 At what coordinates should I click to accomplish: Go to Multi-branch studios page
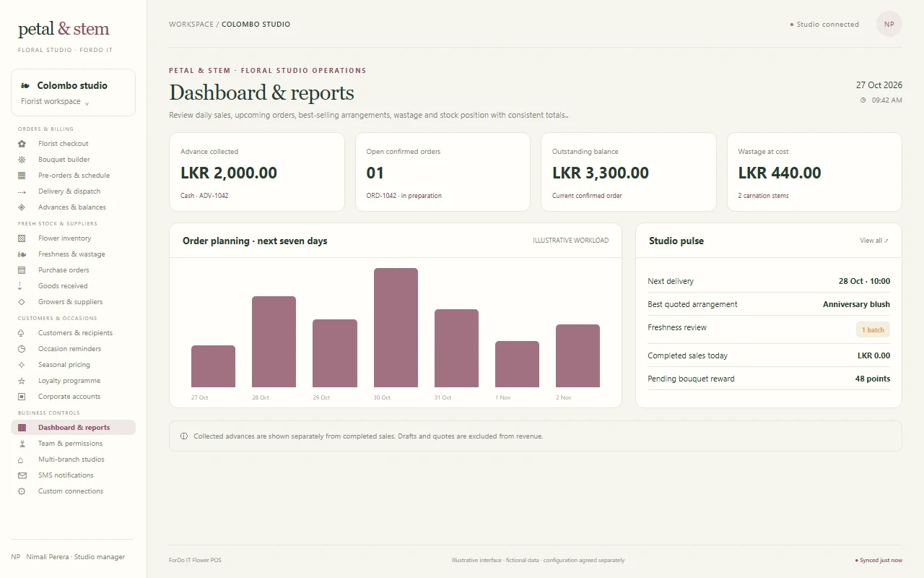73,460
